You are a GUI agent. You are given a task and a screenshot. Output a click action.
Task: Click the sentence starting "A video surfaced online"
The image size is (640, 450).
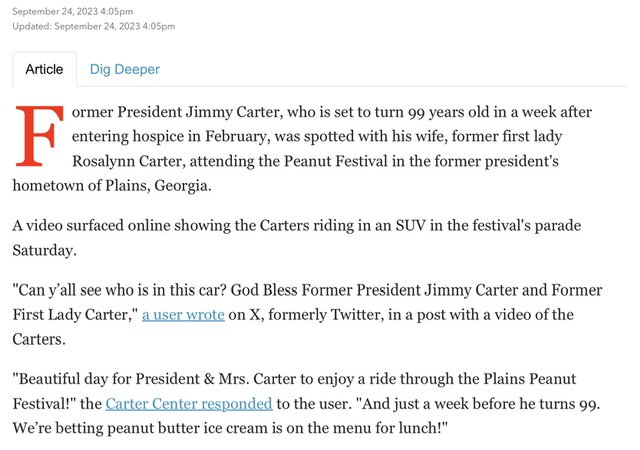[297, 238]
